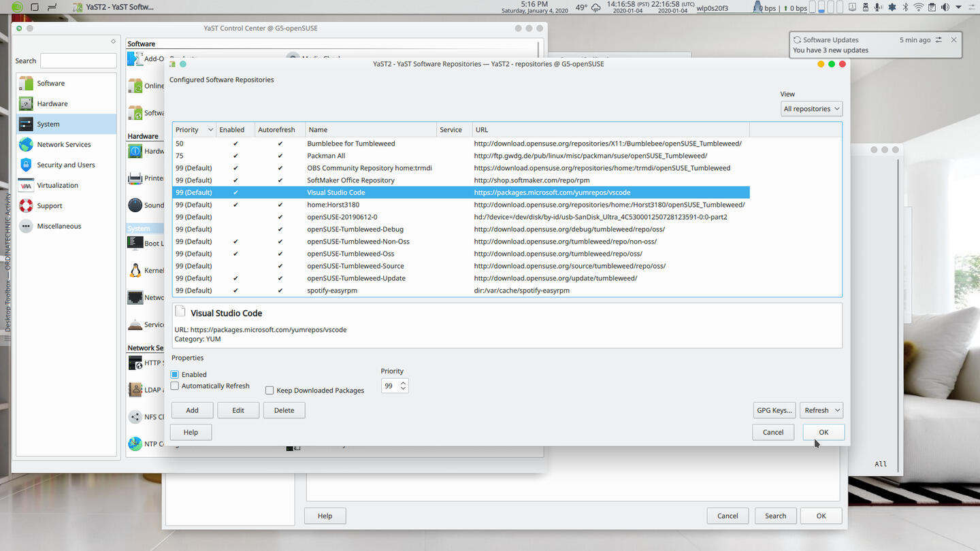
Task: Click the Name column header
Action: tap(371, 130)
